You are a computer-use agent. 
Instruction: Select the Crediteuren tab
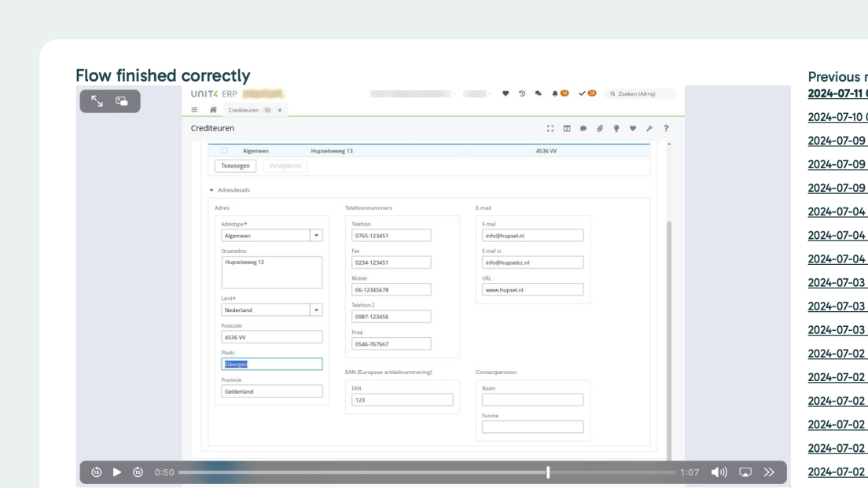(x=244, y=110)
